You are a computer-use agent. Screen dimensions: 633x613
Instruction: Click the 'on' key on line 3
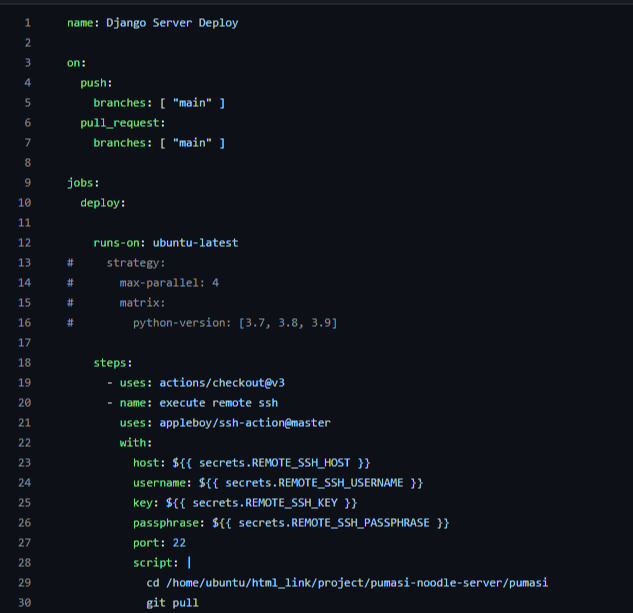tap(73, 63)
